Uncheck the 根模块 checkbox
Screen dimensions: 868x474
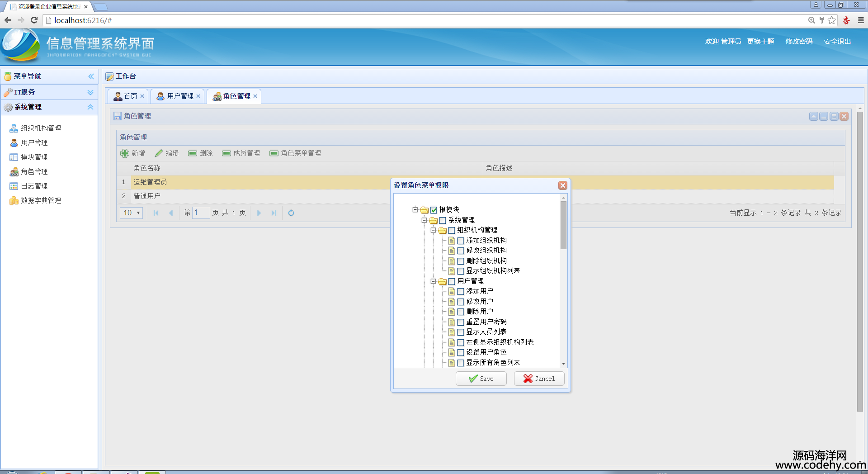click(434, 210)
